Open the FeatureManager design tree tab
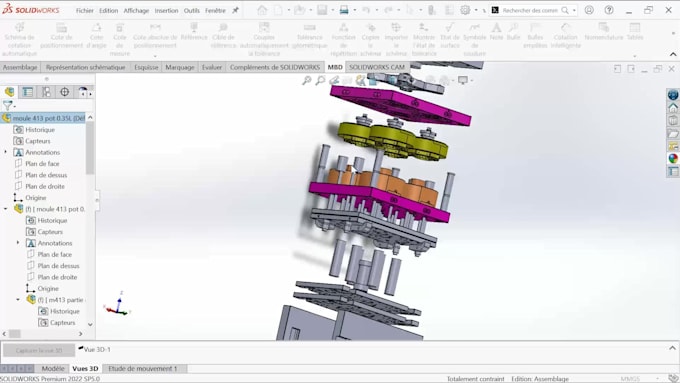This screenshot has width=680, height=383. coord(10,92)
